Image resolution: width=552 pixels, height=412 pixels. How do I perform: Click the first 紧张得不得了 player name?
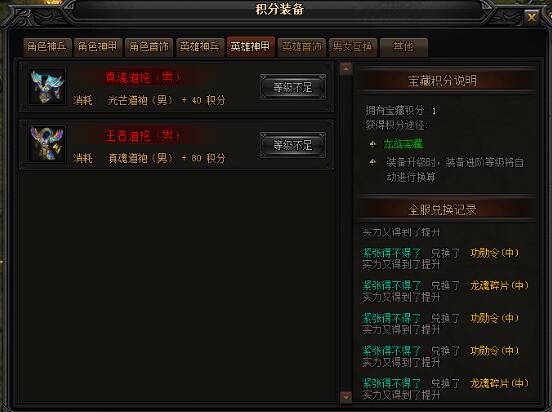tap(391, 253)
